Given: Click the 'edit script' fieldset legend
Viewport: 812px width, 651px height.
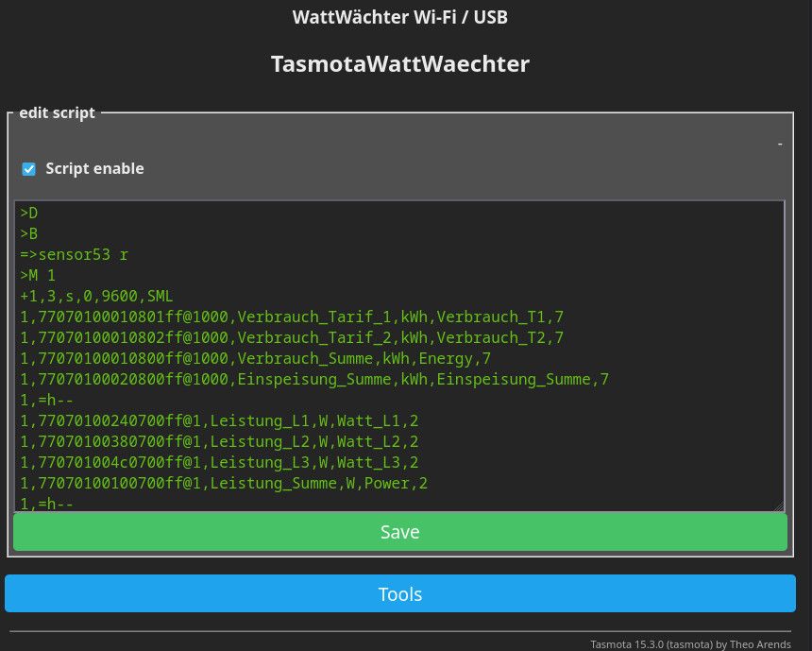Looking at the screenshot, I should click(57, 112).
